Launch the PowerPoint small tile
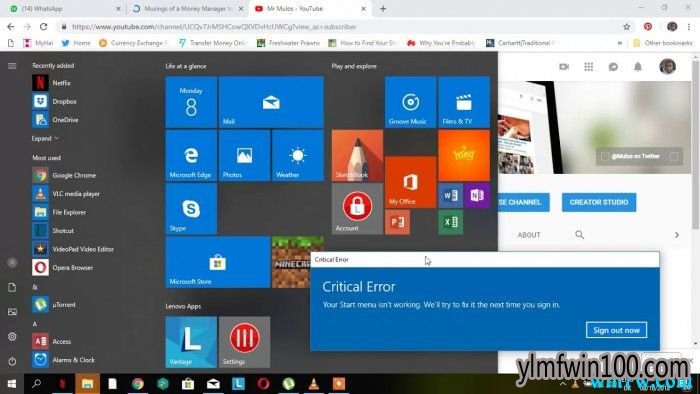 pyautogui.click(x=397, y=222)
